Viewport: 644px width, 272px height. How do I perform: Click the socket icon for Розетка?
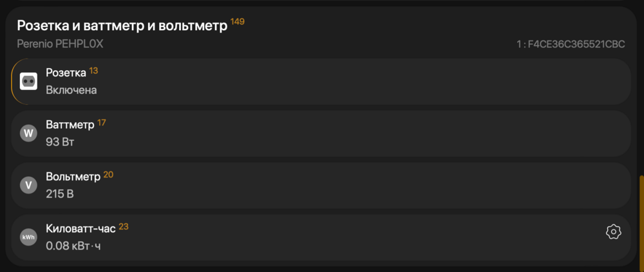pos(29,81)
